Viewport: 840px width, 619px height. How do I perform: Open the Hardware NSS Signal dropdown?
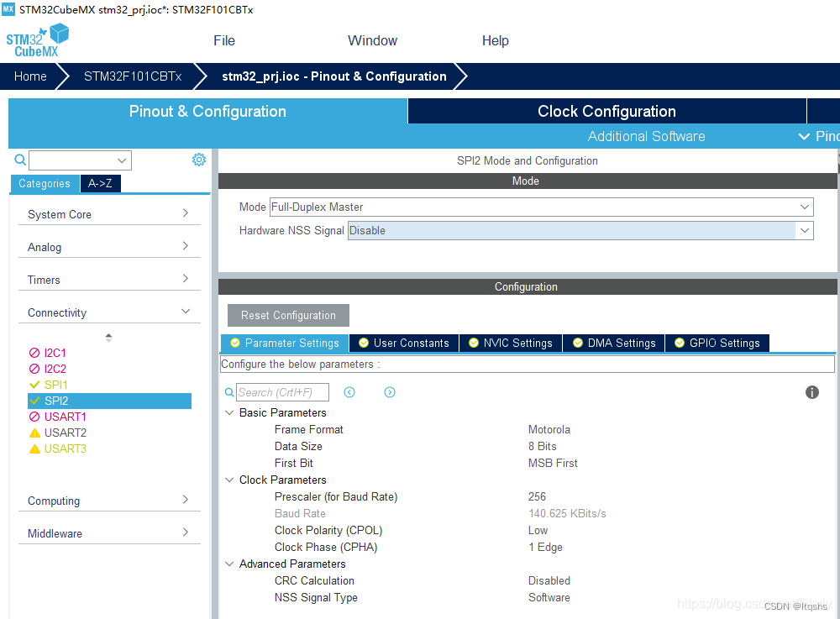click(x=580, y=231)
